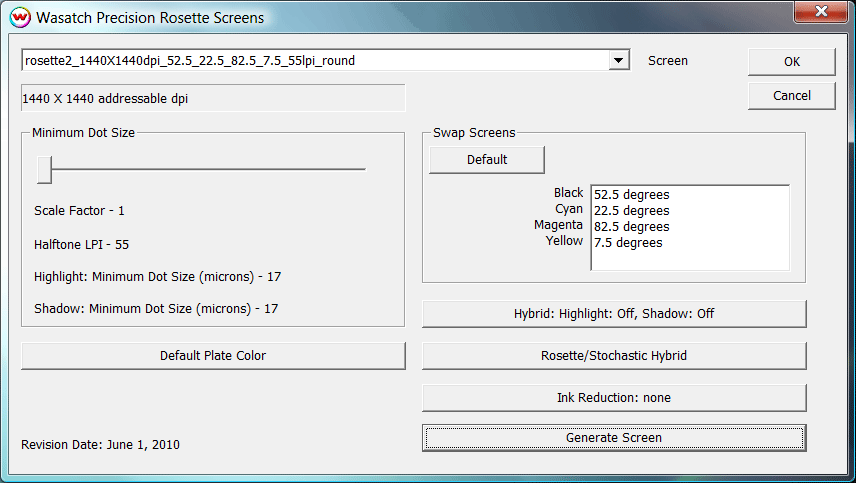
Task: Select the 82.5 degrees Magenta screen entry
Action: 631,226
